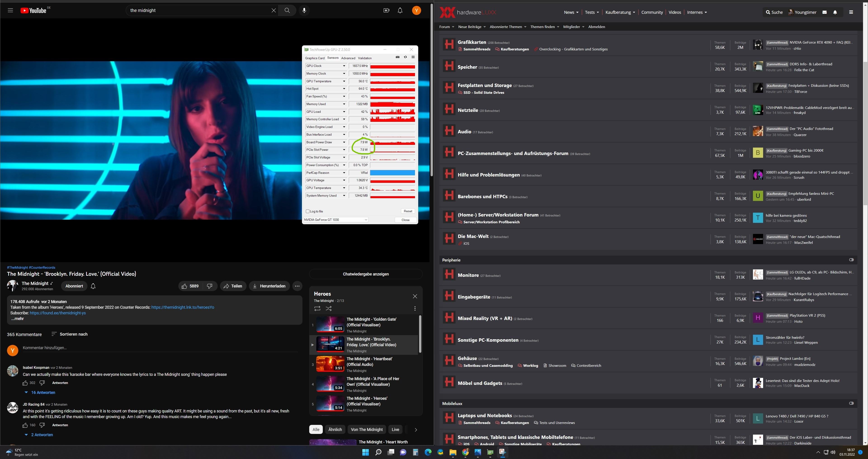This screenshot has width=868, height=459.
Task: Click the GPU-Z screenshot camera icon
Action: (x=398, y=57)
